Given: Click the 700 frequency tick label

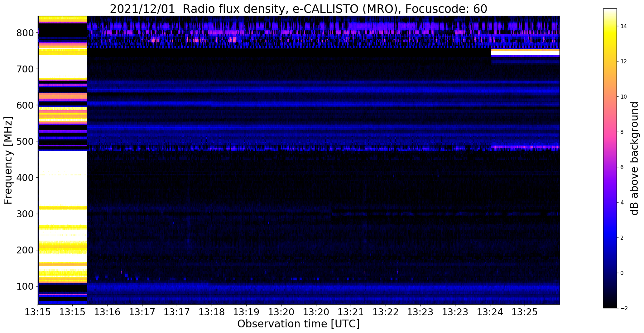Looking at the screenshot, I should coord(26,69).
